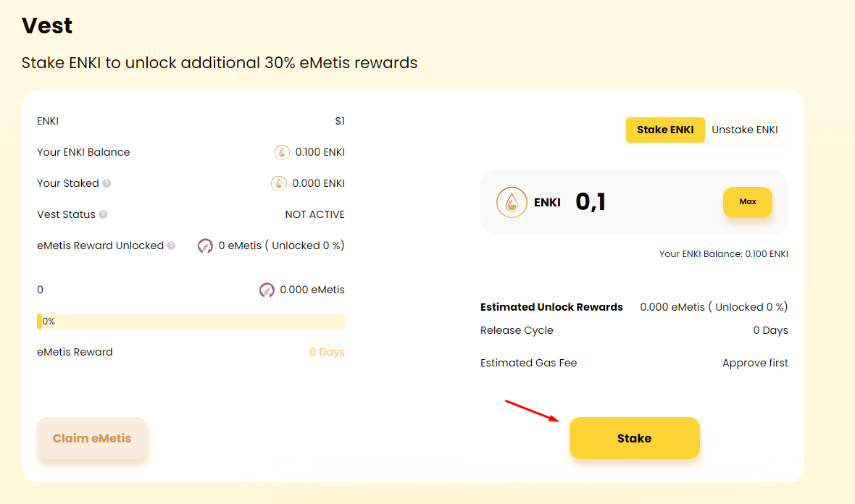Image resolution: width=855 pixels, height=504 pixels.
Task: Click ENKI icon next to Your Staked amount
Action: coord(279,183)
